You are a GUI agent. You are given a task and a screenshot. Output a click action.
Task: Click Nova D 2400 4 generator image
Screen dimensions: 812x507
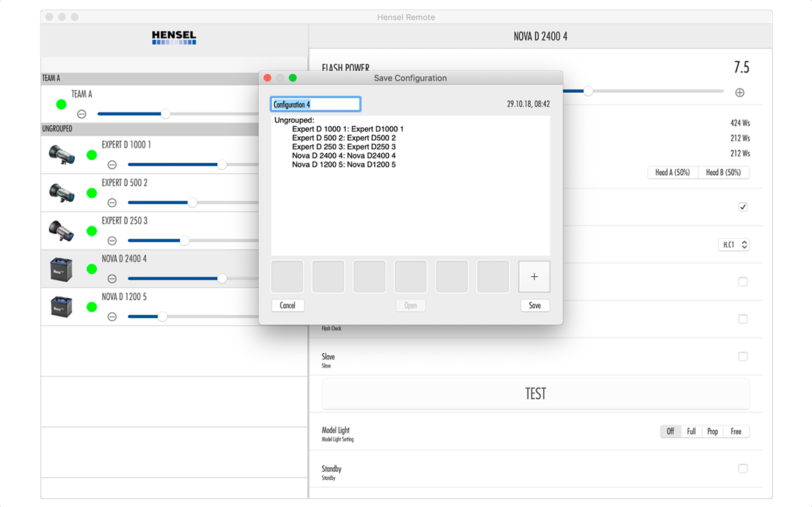click(61, 269)
